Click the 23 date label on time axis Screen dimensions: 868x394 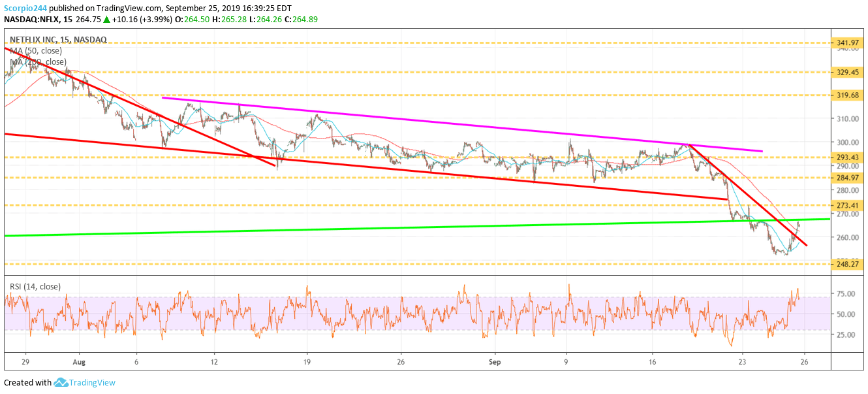[742, 361]
